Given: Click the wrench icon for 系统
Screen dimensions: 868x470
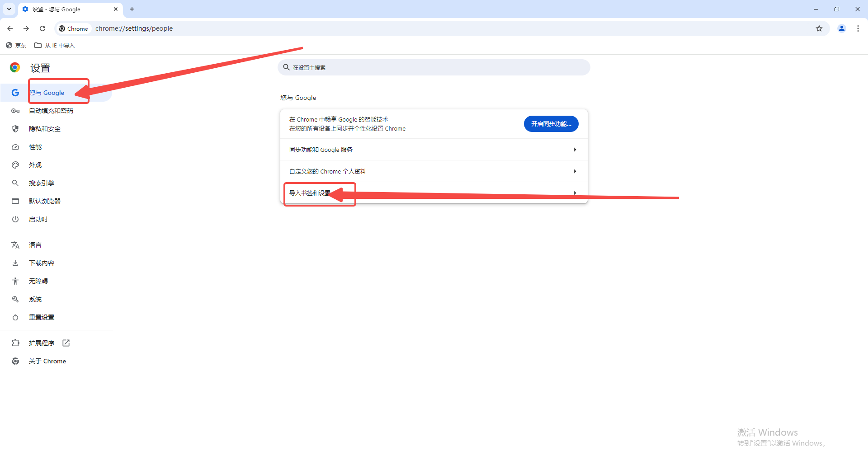Looking at the screenshot, I should pos(15,299).
